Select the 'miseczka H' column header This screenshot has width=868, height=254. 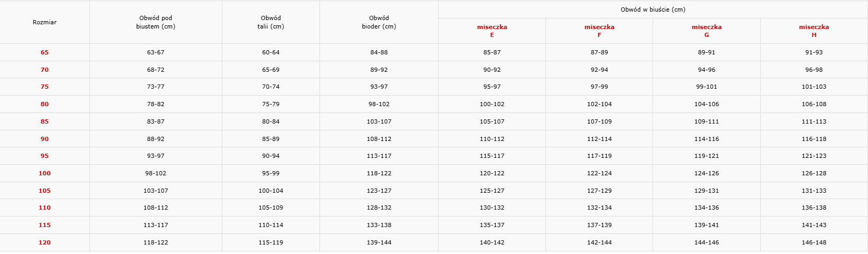814,31
